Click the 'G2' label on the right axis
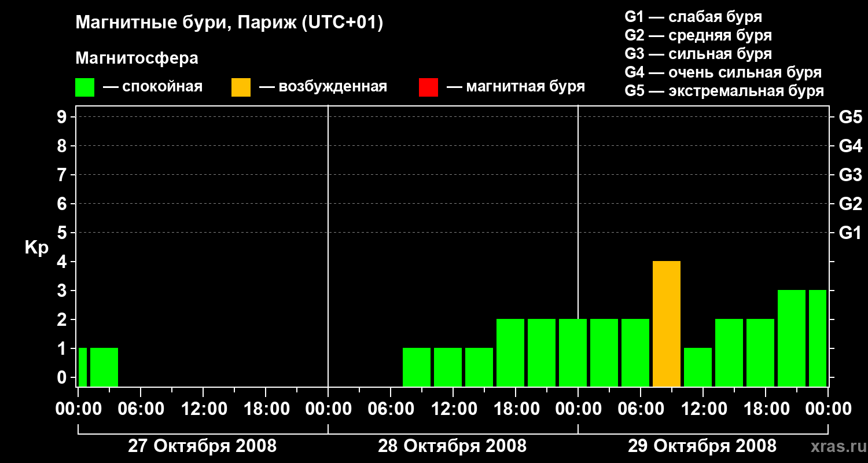 (x=851, y=204)
